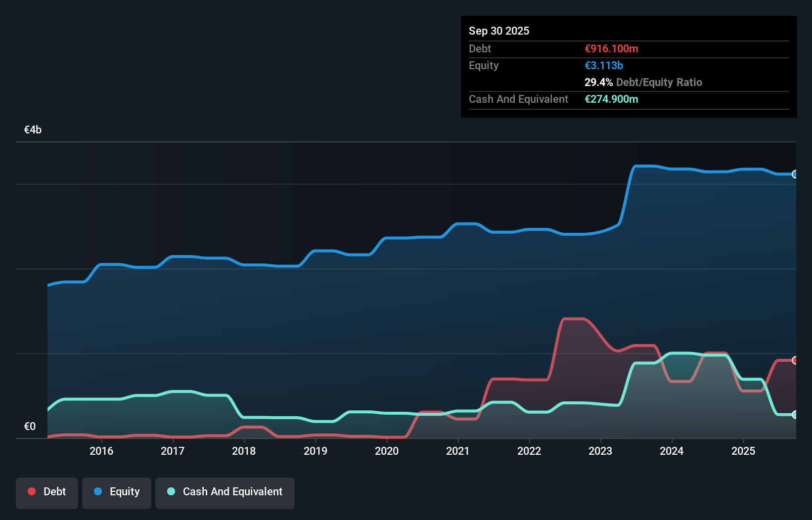Click the €916.100m debt value
The width and height of the screenshot is (812, 520).
pos(611,48)
